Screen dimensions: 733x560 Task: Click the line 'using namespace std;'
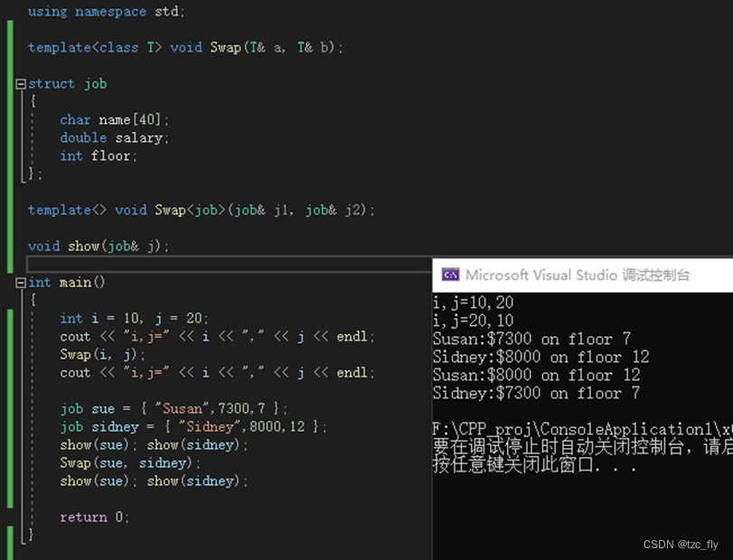106,11
